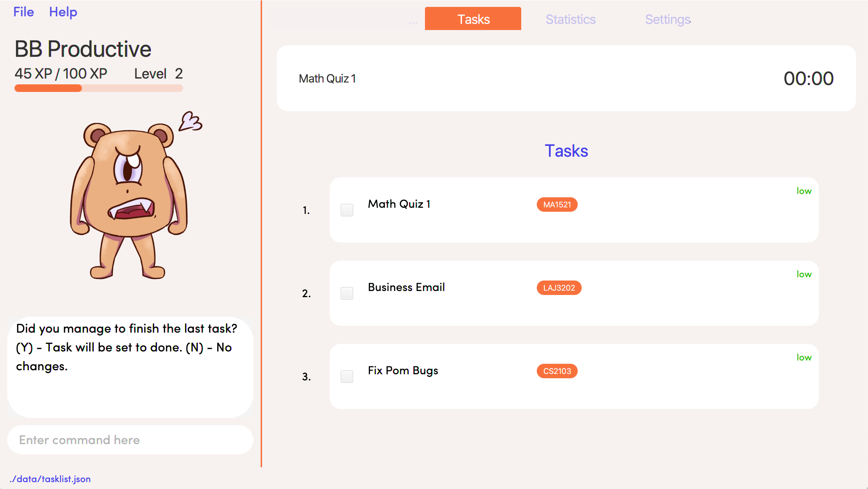Viewport: 868px width, 489px height.
Task: Click the CS2103 course tag icon
Action: [x=556, y=371]
